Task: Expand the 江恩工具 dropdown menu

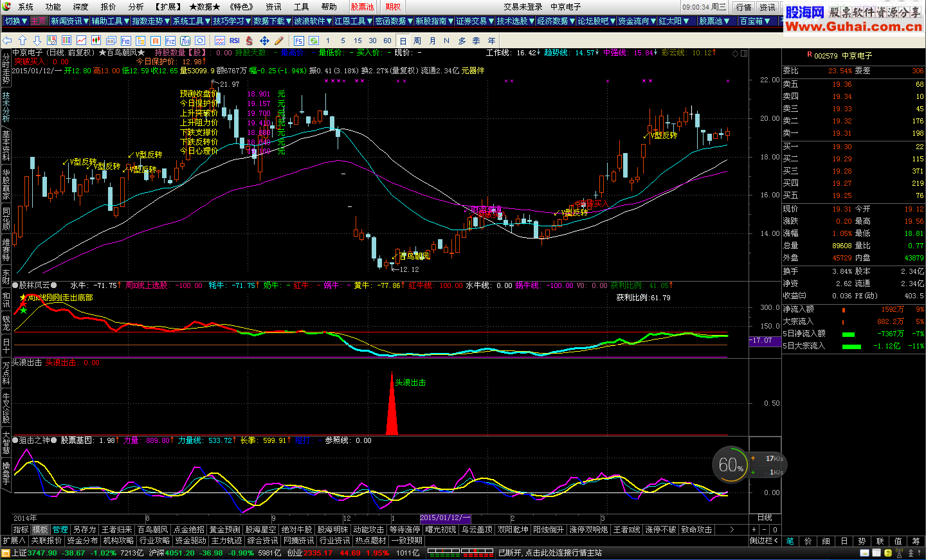Action: pos(353,21)
